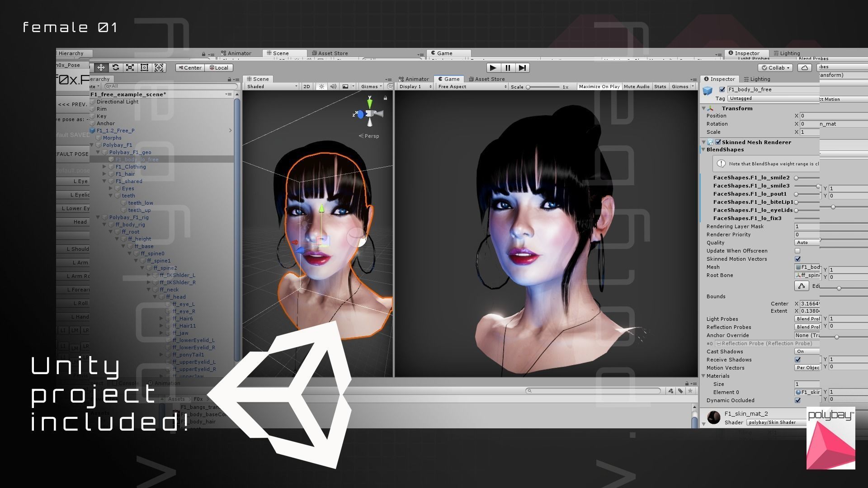Select the inner Scene tab

click(x=258, y=79)
